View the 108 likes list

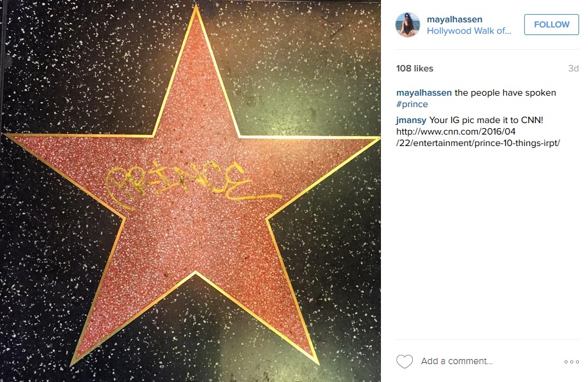414,68
